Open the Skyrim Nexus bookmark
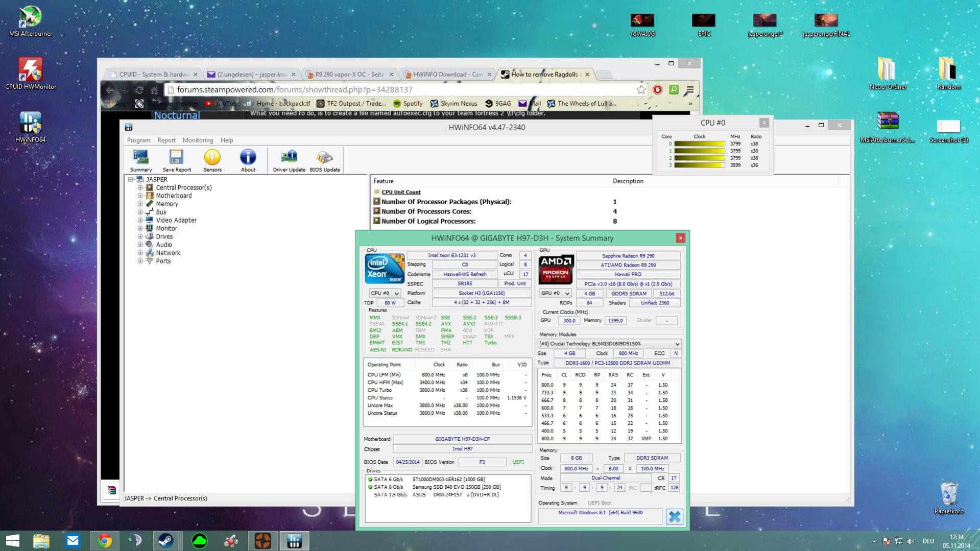980x551 pixels. click(454, 104)
